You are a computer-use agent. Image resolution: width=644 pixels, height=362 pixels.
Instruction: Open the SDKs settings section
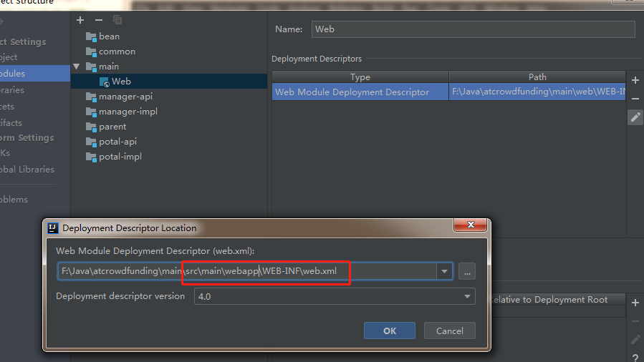5,153
